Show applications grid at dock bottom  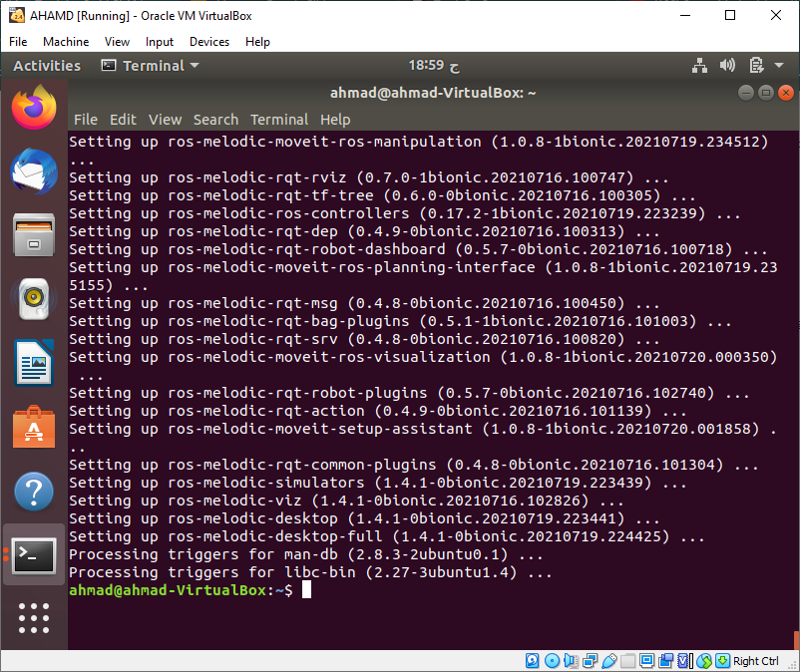click(x=34, y=618)
